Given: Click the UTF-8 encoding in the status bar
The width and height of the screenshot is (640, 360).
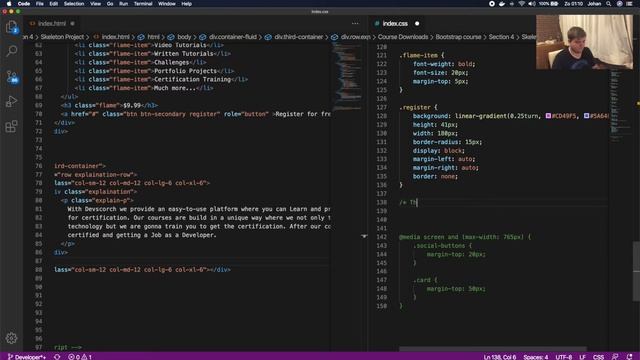Looking at the screenshot, I should click(x=564, y=357).
